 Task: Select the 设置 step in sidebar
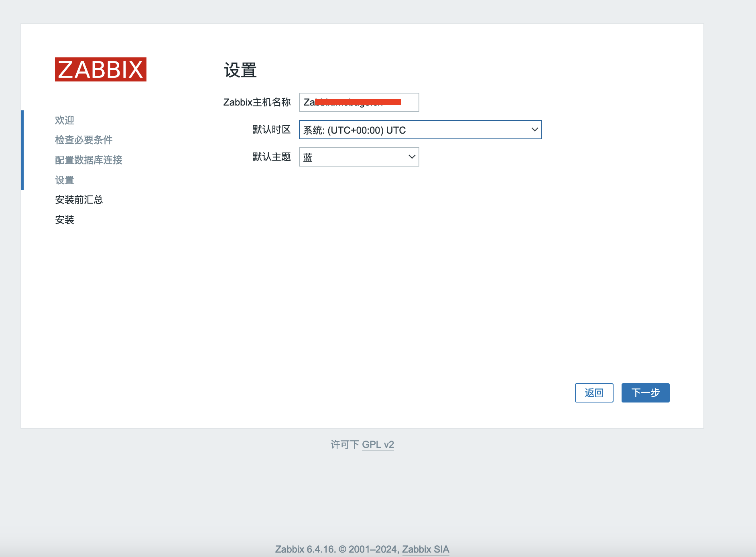pos(65,180)
